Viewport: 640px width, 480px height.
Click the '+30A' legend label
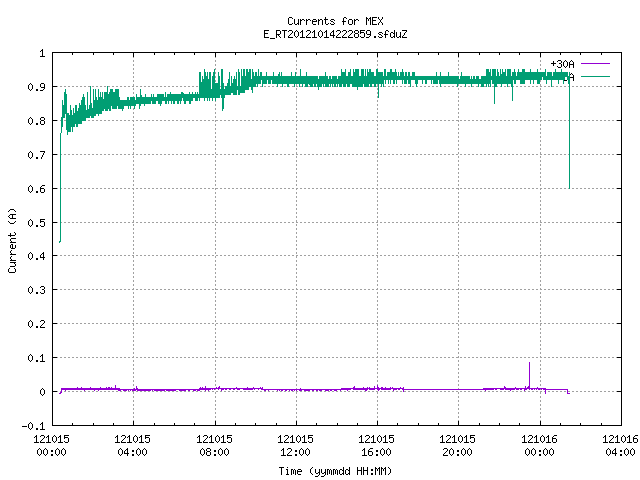tap(562, 64)
